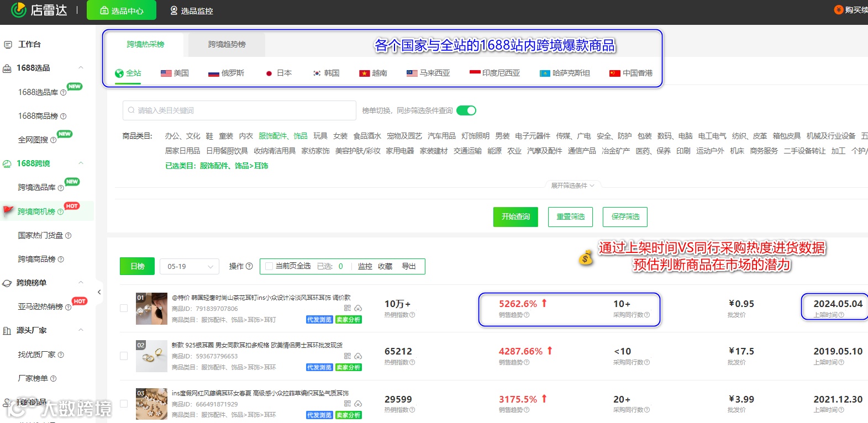Expand the 展开筛选条件 filter section

click(572, 186)
